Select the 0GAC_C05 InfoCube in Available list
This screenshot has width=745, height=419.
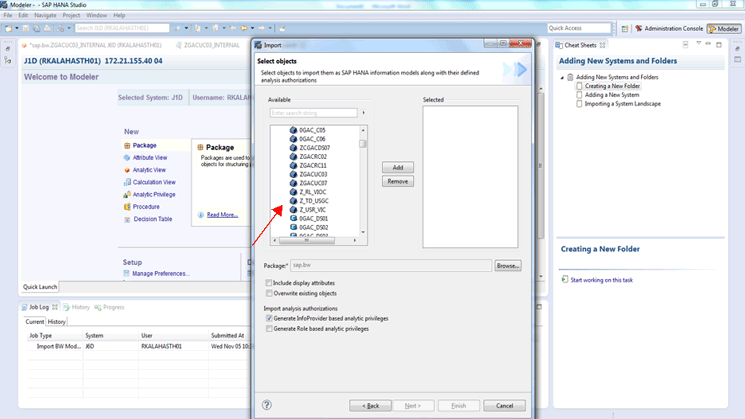(307, 130)
